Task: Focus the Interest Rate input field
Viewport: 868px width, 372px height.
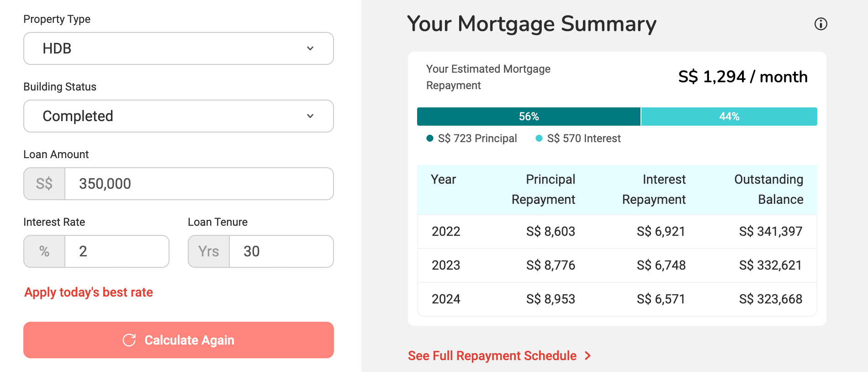Action: [116, 251]
